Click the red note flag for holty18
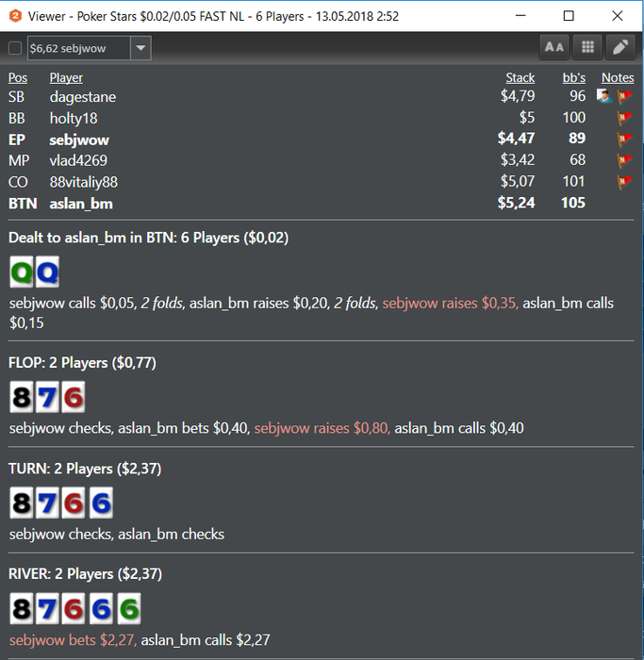The image size is (644, 660). coord(625,118)
